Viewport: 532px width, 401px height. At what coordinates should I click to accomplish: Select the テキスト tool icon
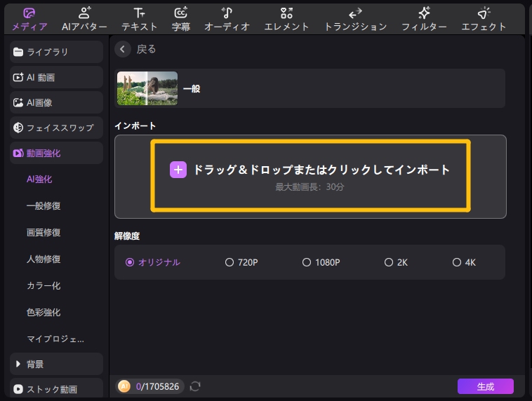tap(139, 13)
